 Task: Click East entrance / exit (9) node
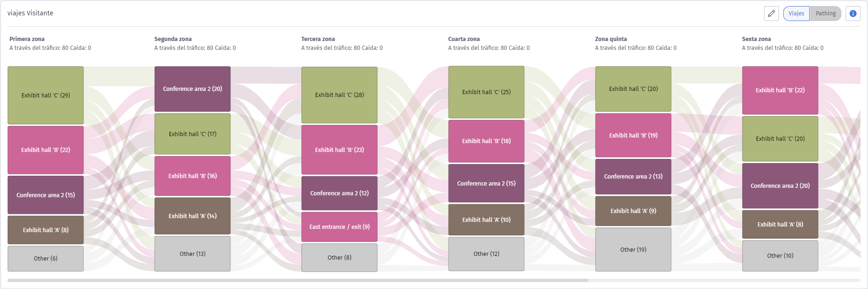[340, 227]
